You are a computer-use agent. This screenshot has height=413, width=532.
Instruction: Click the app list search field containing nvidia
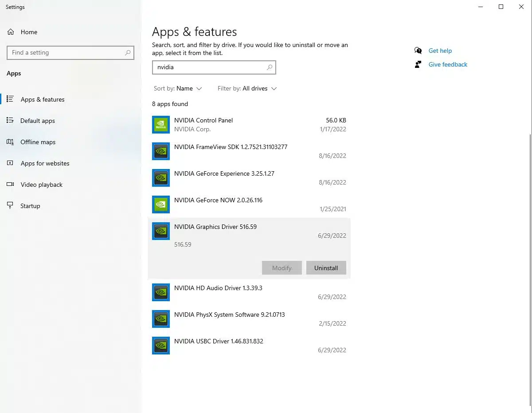tap(214, 67)
